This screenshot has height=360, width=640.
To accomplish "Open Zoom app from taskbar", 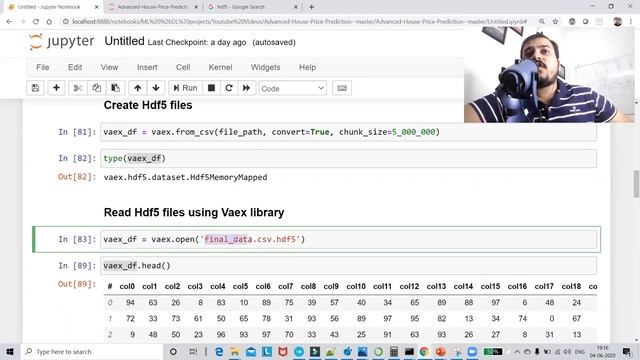I will click(x=472, y=351).
